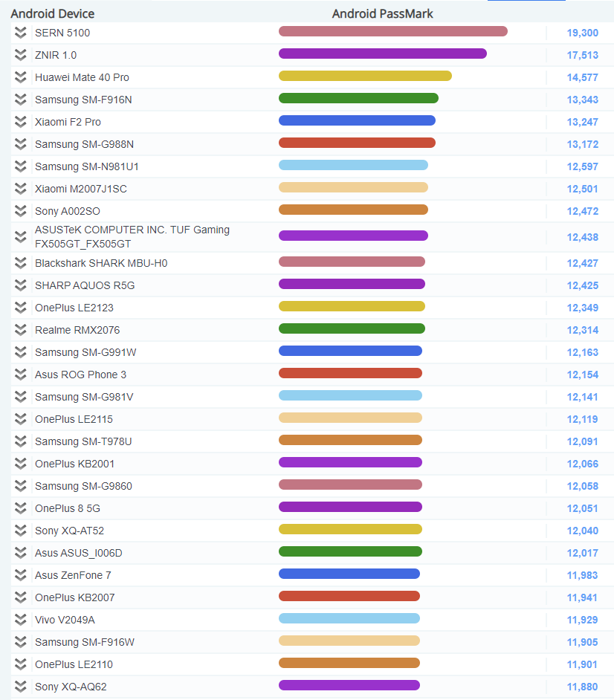
Task: Select the Realme RMX2076 device name
Action: (x=77, y=331)
